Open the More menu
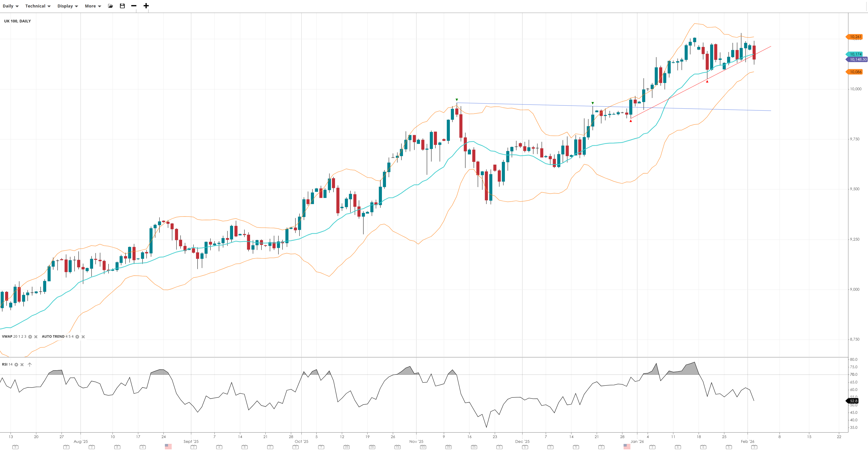The height and width of the screenshot is (451, 868). (93, 6)
